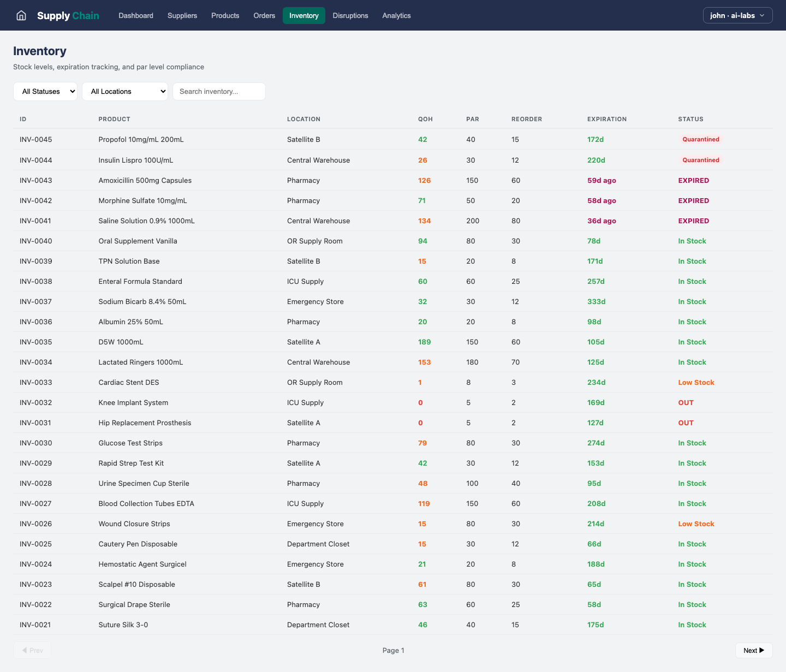Click the OUT status for Knee Implant System
786x672 pixels.
(x=686, y=402)
